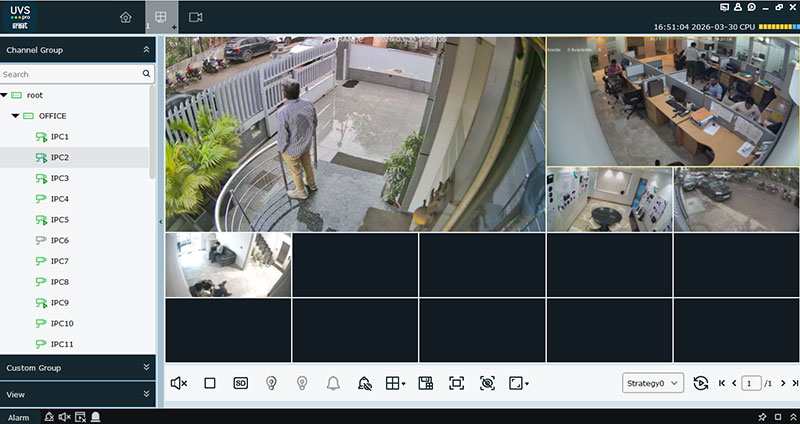Screen dimensions: 800x424
Task: Toggle alarm sound mute in status bar
Action: point(64,417)
